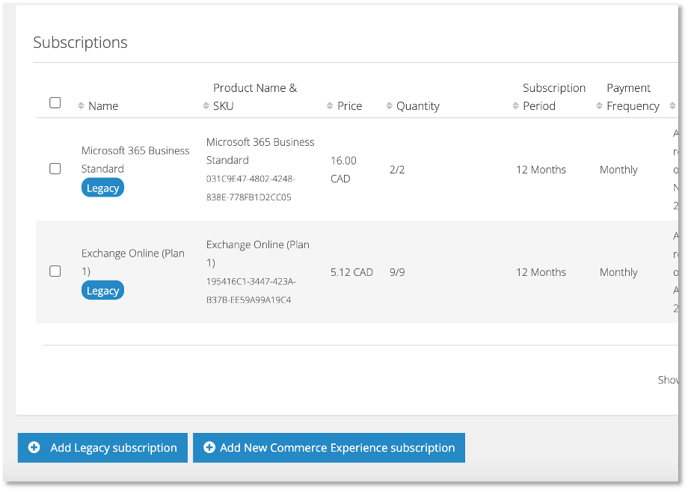Click sort arrows beside Quantity column
This screenshot has height=492, width=688.
[390, 106]
